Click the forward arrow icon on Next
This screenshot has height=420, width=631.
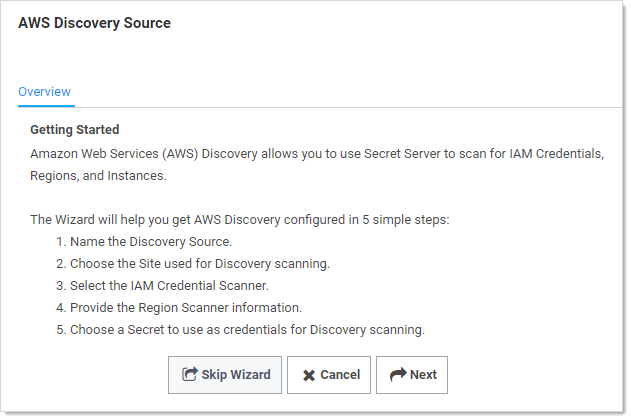[x=397, y=375]
